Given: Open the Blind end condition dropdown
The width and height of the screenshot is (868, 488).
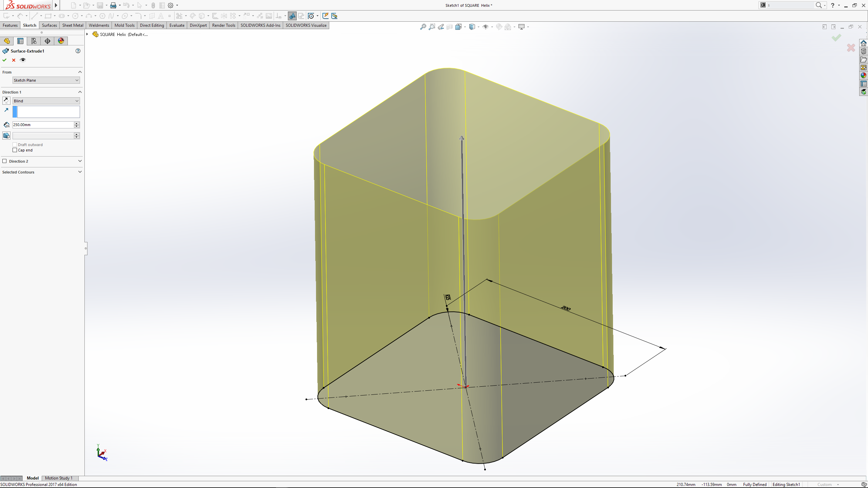Looking at the screenshot, I should coord(46,101).
